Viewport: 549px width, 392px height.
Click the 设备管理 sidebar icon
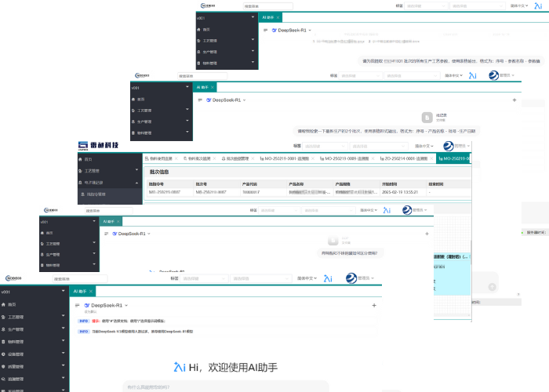click(x=4, y=354)
